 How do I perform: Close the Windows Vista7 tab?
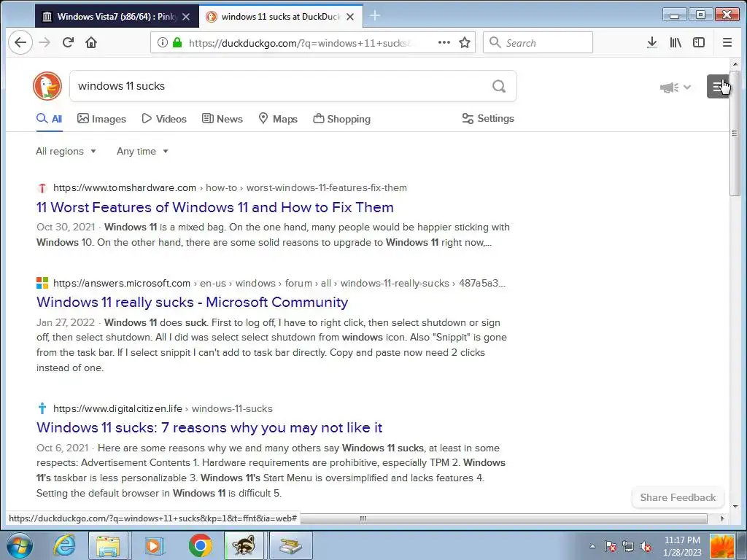pyautogui.click(x=186, y=17)
